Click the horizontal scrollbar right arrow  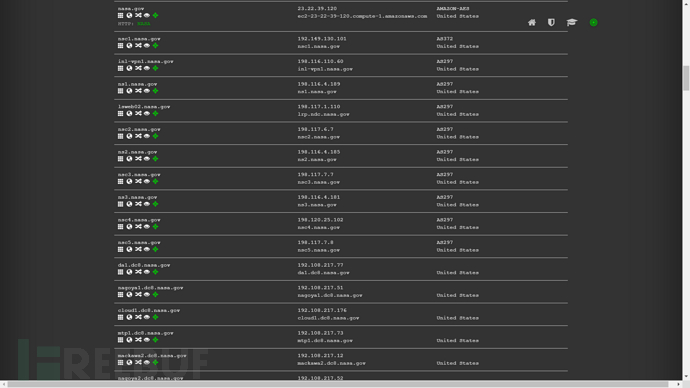(x=678, y=384)
